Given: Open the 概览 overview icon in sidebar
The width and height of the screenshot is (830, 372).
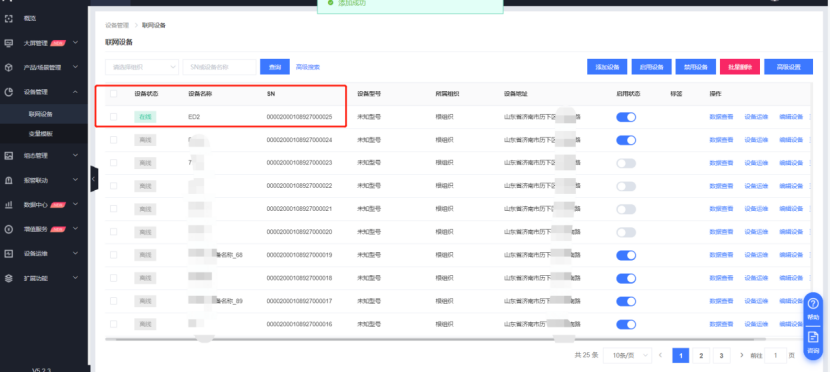Looking at the screenshot, I should [8, 19].
